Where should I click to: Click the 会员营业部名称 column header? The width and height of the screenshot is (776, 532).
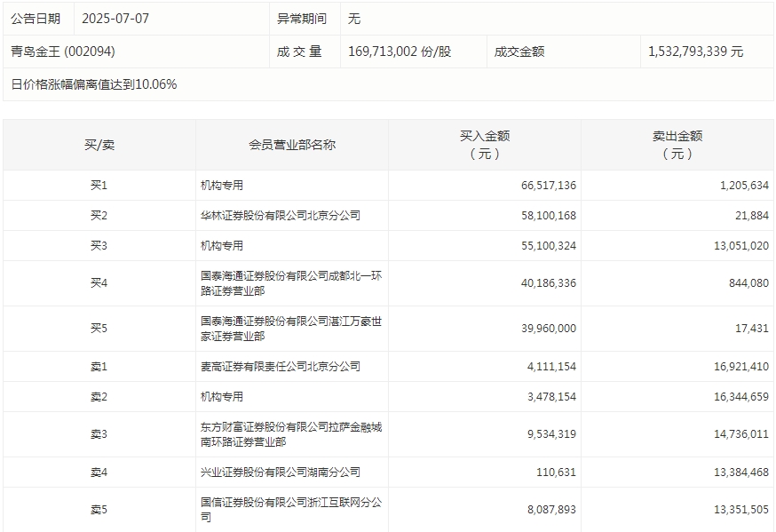[292, 145]
